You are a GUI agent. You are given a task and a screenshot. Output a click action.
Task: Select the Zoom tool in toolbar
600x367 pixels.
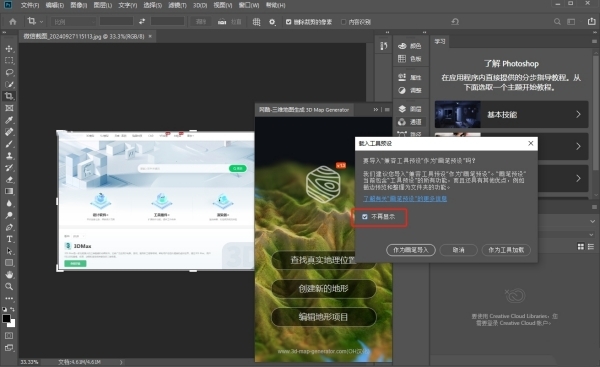pyautogui.click(x=9, y=287)
